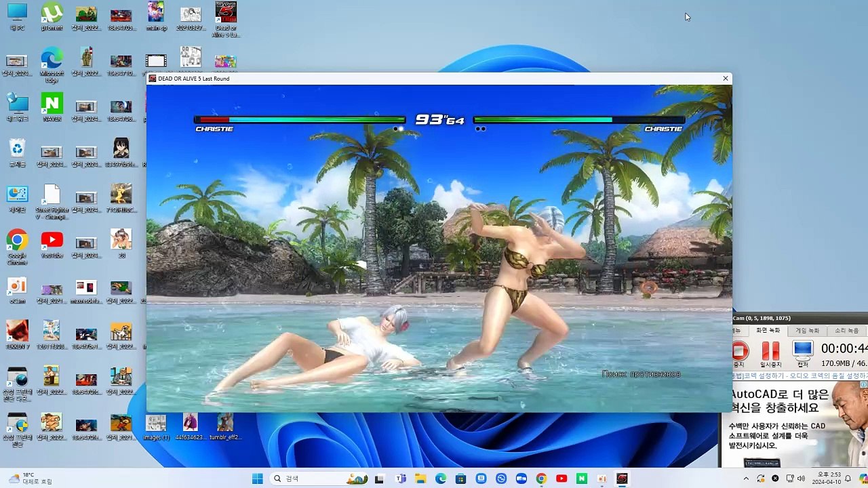Image resolution: width=868 pixels, height=488 pixels.
Task: Open the notification bell in the taskbar
Action: tap(848, 479)
